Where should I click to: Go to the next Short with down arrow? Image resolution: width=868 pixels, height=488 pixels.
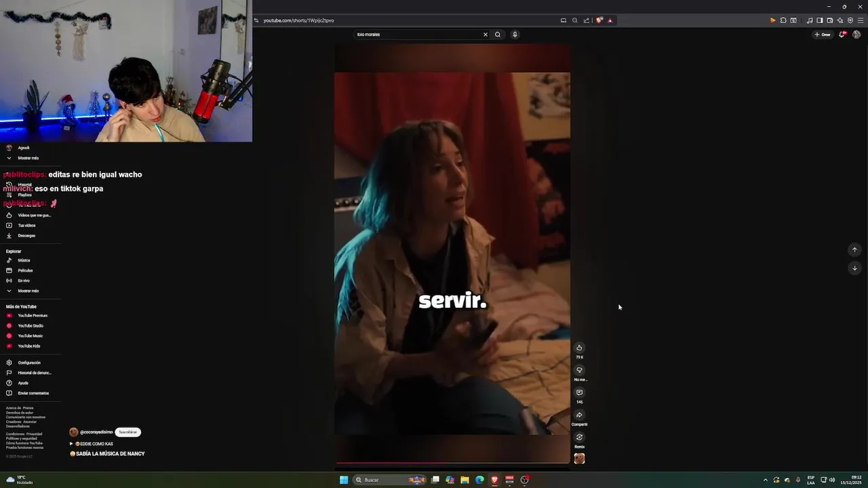click(854, 268)
